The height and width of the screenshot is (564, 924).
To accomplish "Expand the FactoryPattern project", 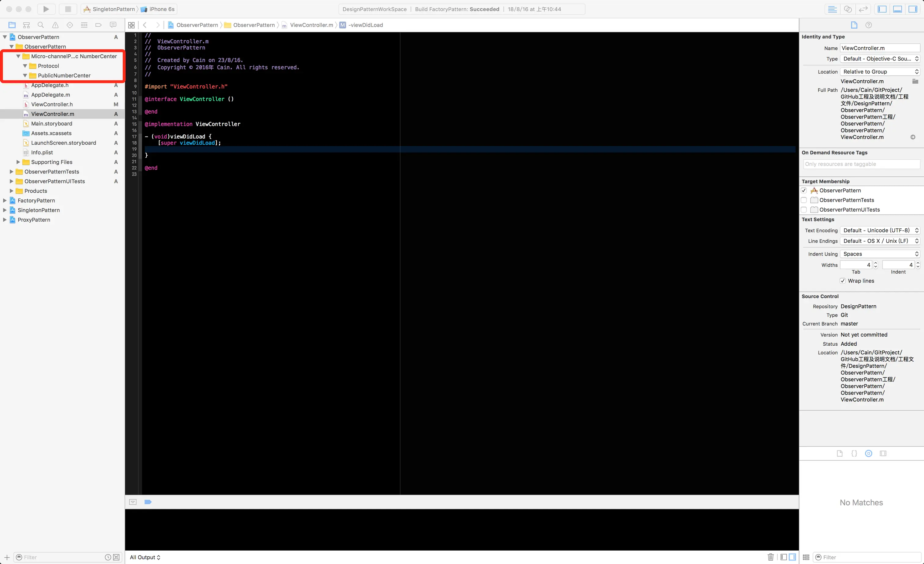I will coord(5,201).
